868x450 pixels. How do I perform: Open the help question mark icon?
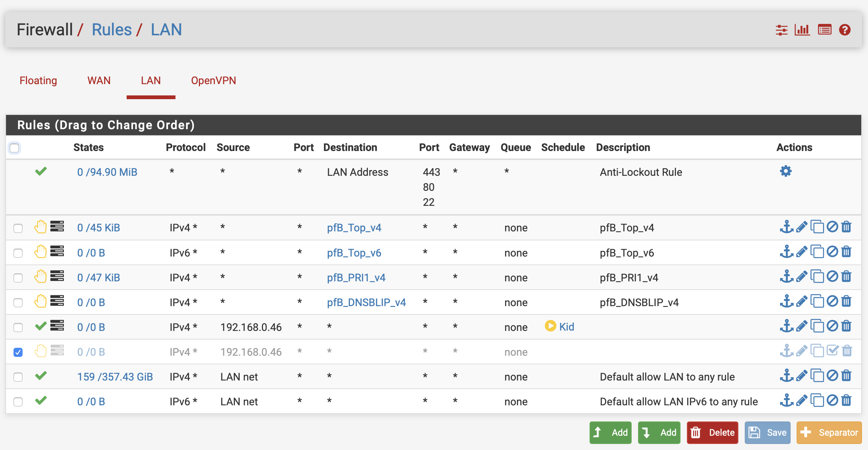click(845, 30)
